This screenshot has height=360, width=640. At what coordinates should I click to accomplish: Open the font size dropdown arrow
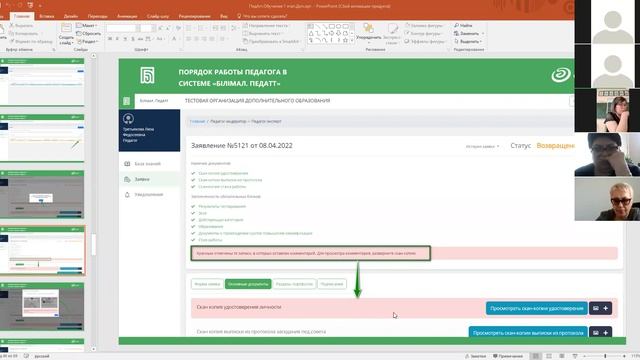click(153, 28)
